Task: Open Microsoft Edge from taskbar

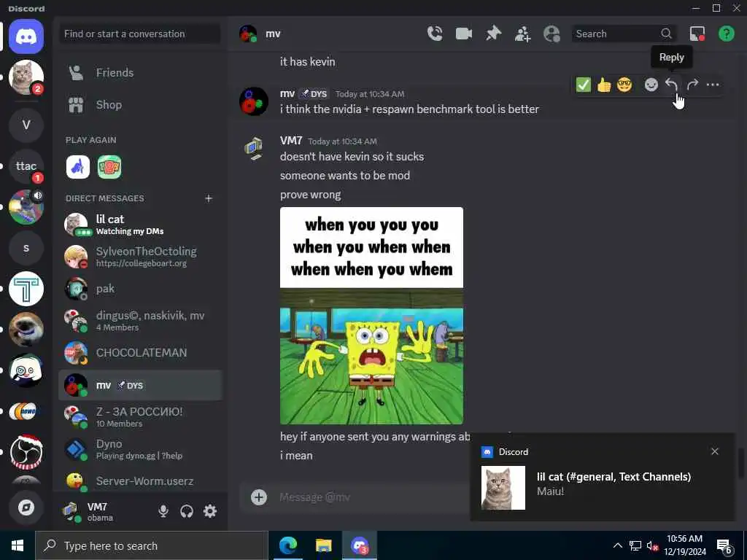Action: coord(287,545)
